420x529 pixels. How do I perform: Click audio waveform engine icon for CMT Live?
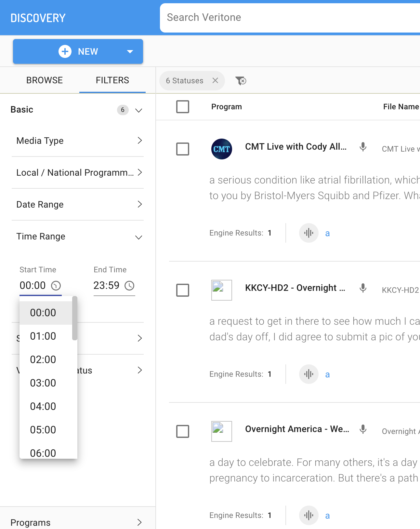point(308,233)
